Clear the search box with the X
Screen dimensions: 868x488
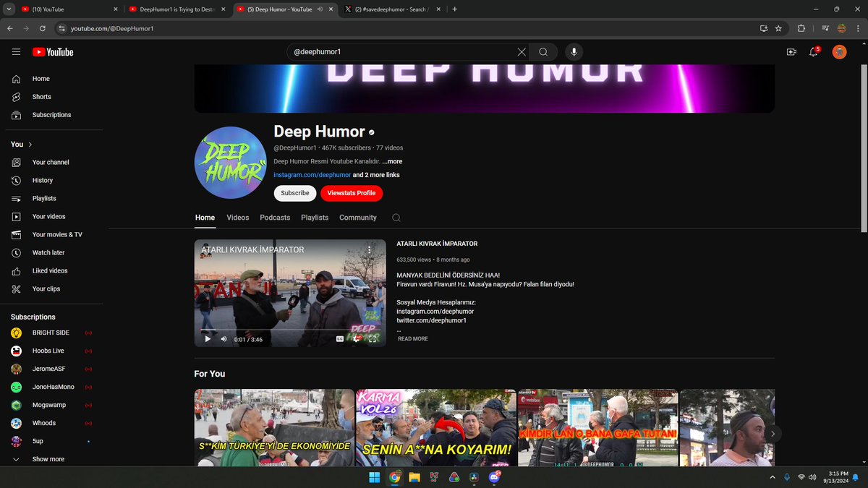click(x=522, y=52)
